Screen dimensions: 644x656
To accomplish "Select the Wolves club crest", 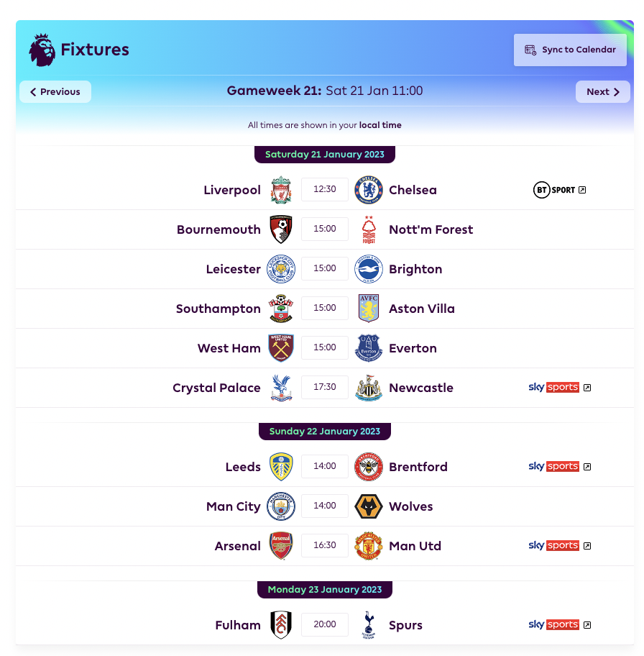I will click(369, 506).
